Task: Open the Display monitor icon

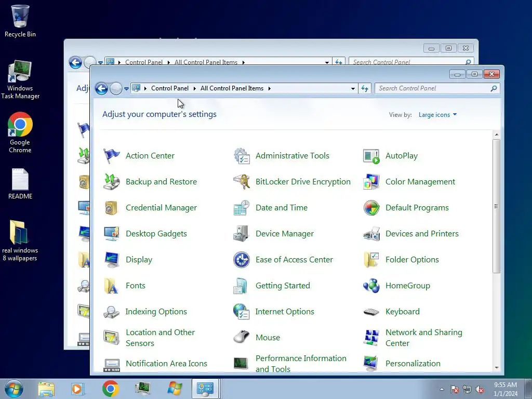Action: 111,260
